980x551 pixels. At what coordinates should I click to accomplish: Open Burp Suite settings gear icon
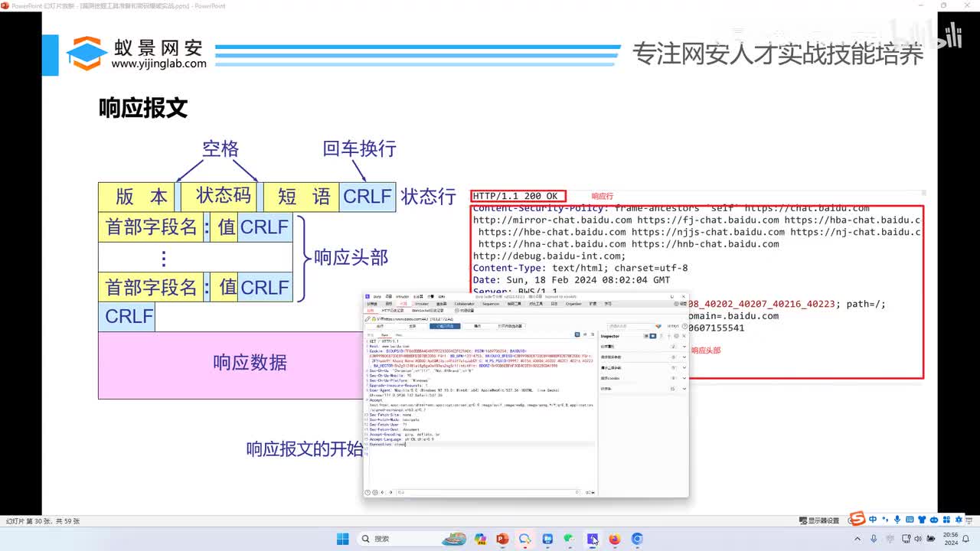pos(677,304)
